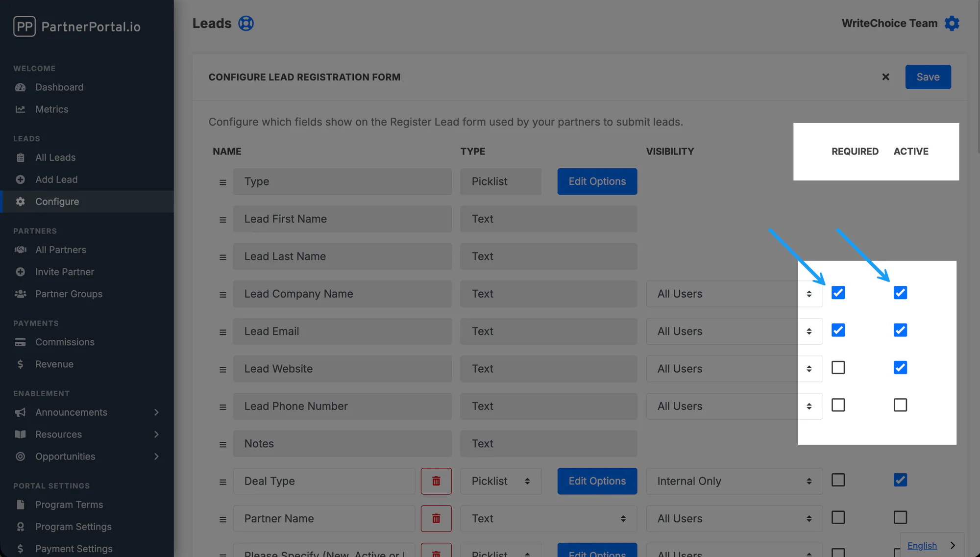Open Internal Only visibility dropdown for Deal Type
This screenshot has height=557, width=980.
pos(734,481)
